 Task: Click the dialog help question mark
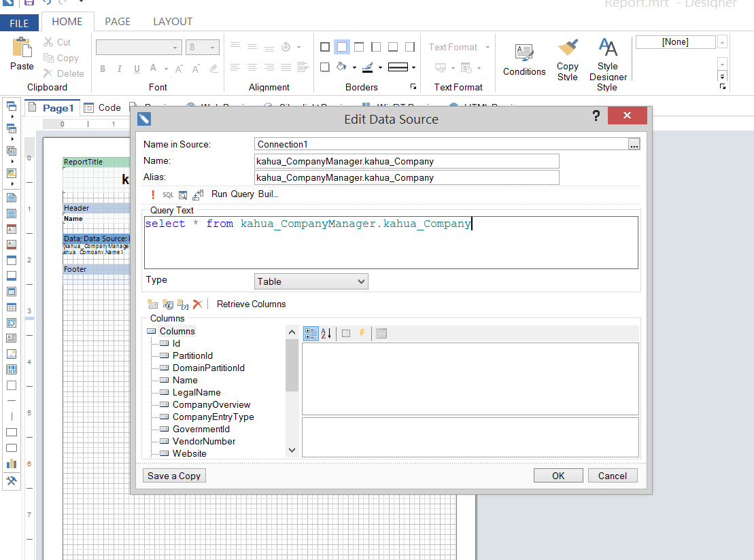596,116
